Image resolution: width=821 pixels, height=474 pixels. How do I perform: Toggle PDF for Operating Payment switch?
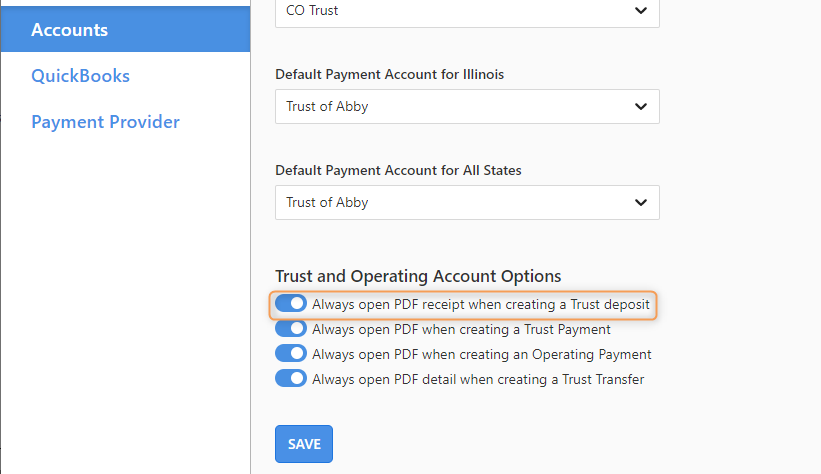291,353
